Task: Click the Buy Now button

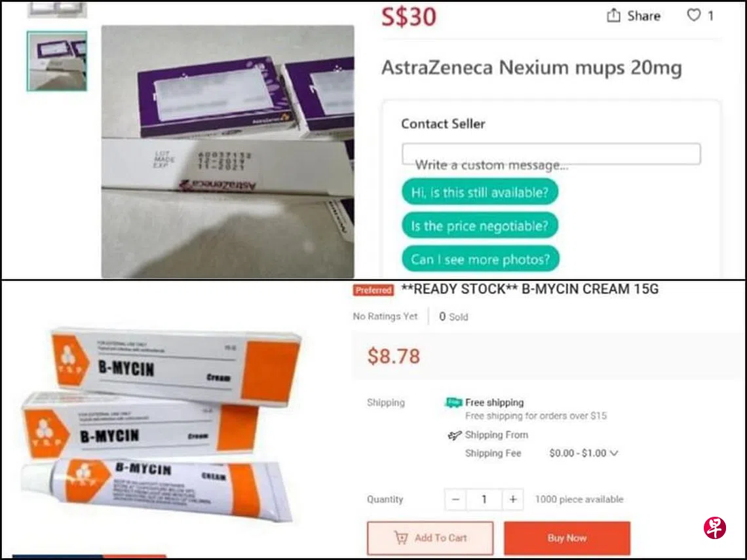Action: coord(567,538)
